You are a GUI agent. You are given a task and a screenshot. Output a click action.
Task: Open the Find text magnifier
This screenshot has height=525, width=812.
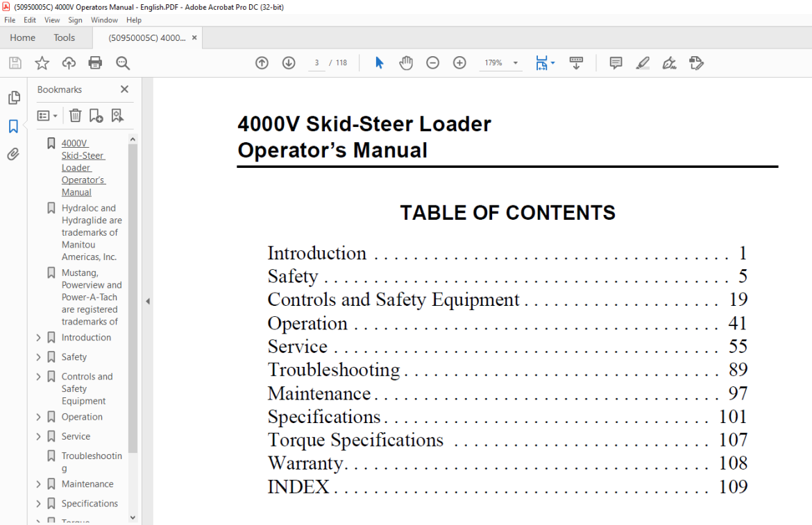pos(123,63)
